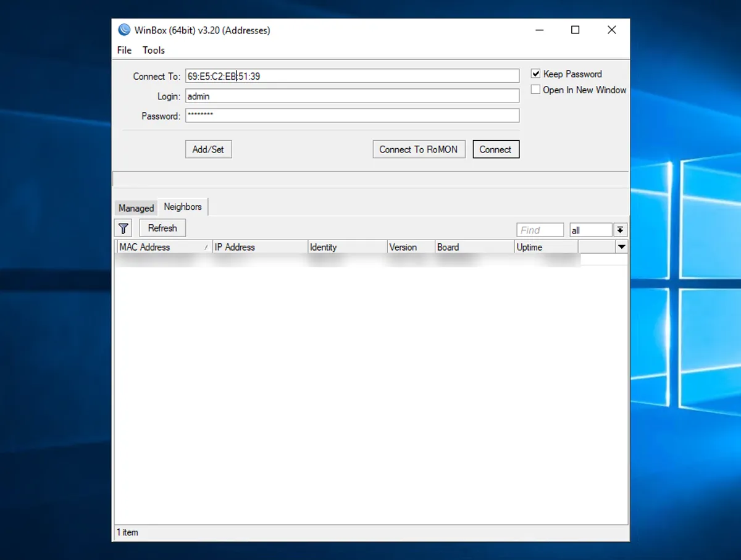Switch to the Managed tab

(x=136, y=208)
